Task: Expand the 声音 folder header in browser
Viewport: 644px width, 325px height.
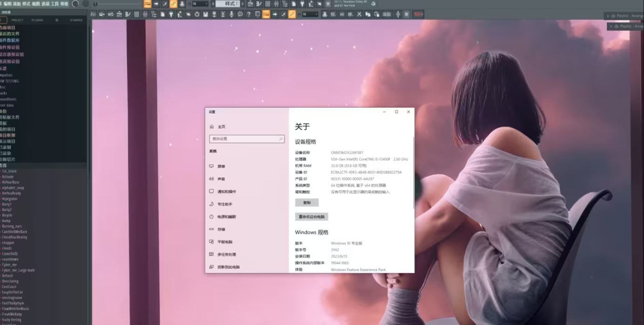Action: pyautogui.click(x=4, y=166)
